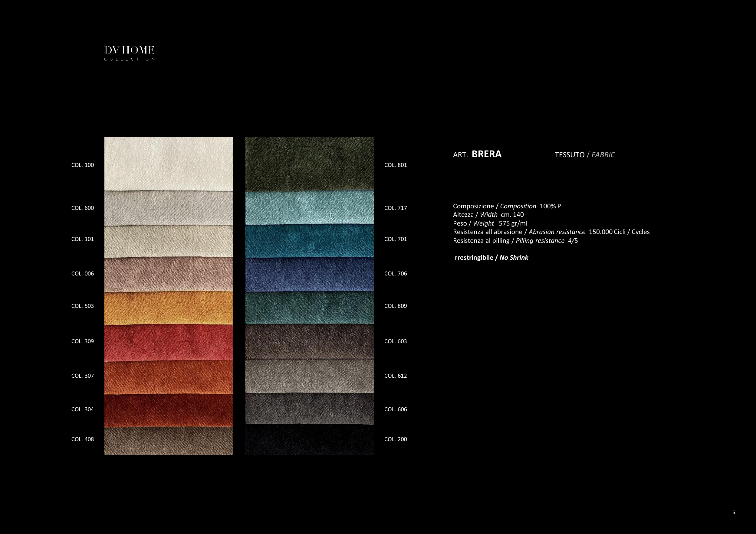Pick the orange rust COL. 307 swatch
Image resolution: width=756 pixels, height=534 pixels.
tap(169, 377)
